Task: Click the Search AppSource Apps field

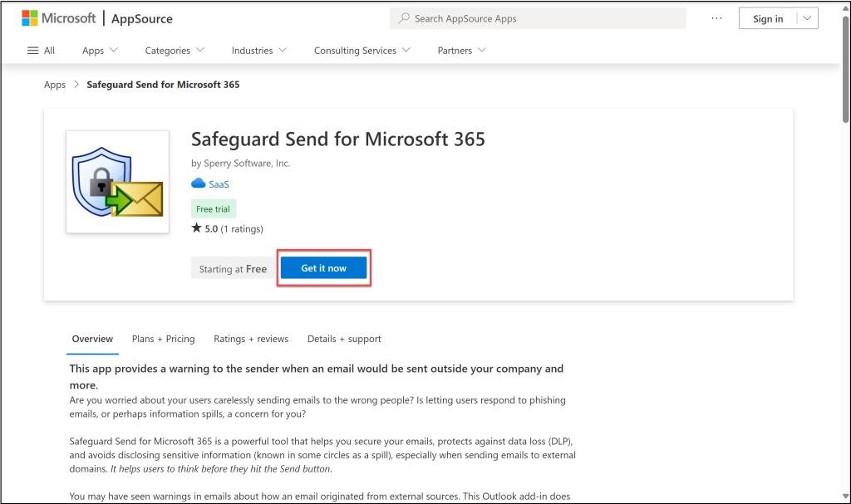Action: pyautogui.click(x=538, y=17)
